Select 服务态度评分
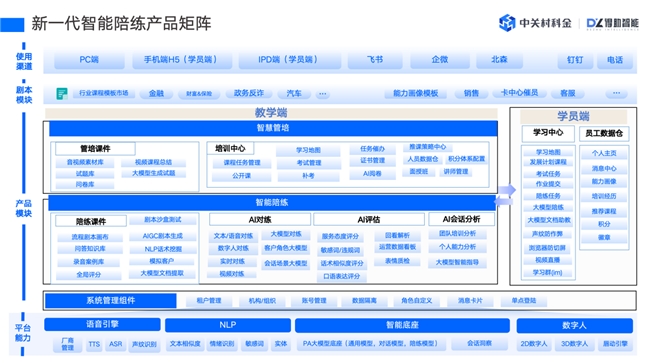The height and width of the screenshot is (363, 650). point(340,237)
